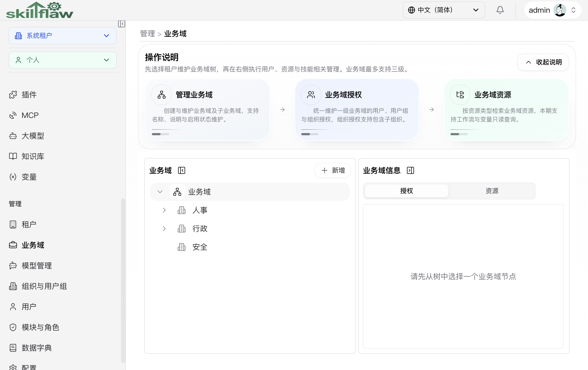
Task: Click the 人事 node building icon
Action: 182,210
